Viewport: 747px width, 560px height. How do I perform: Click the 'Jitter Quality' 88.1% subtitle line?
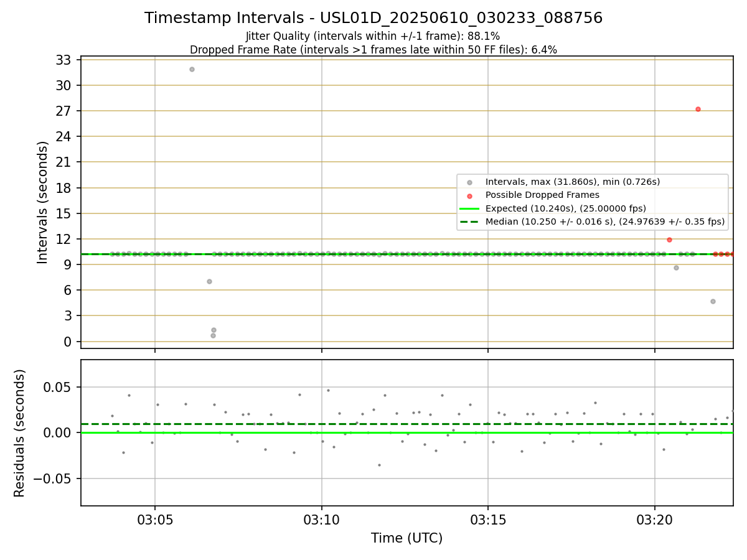click(x=373, y=36)
